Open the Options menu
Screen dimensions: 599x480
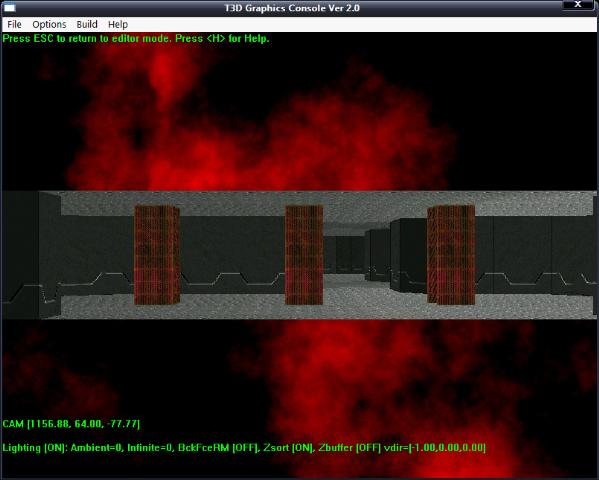(49, 24)
